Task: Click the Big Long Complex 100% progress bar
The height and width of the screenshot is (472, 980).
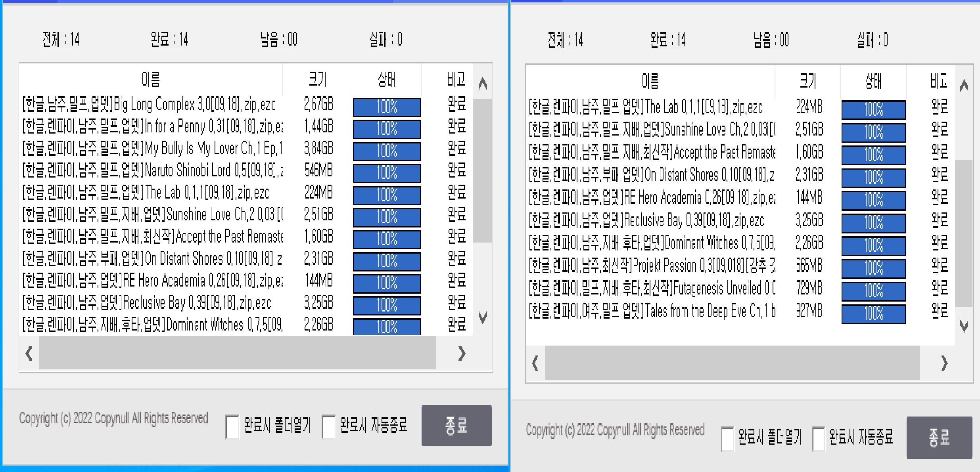Action: pos(387,107)
